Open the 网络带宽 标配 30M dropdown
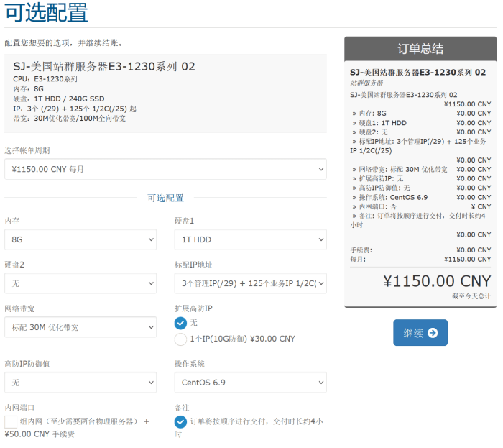503x448 pixels. point(80,327)
